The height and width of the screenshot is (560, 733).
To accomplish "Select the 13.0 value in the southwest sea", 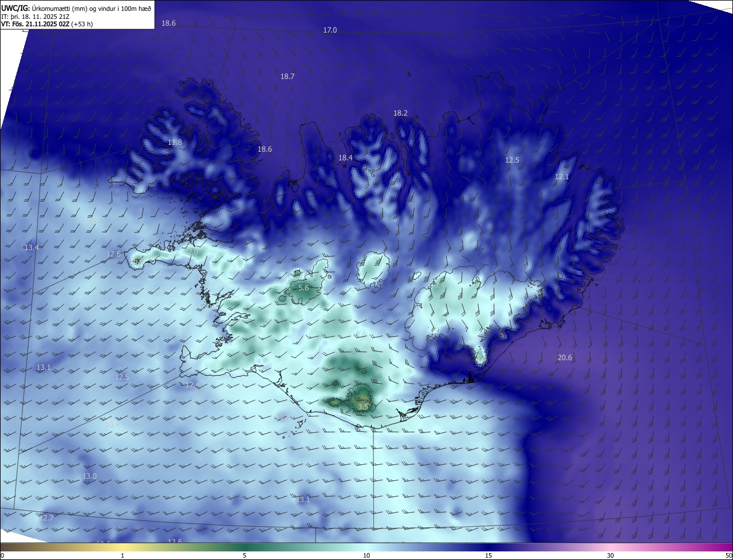I will point(89,476).
